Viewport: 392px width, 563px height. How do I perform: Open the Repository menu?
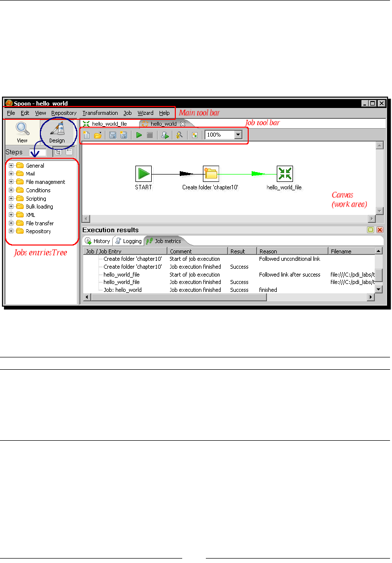pos(64,113)
